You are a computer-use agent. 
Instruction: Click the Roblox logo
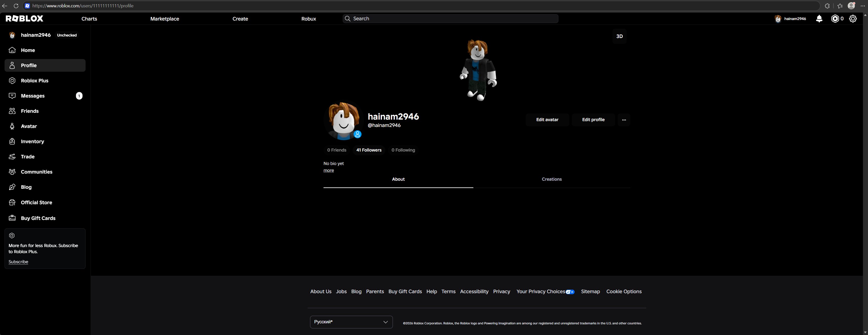point(25,18)
